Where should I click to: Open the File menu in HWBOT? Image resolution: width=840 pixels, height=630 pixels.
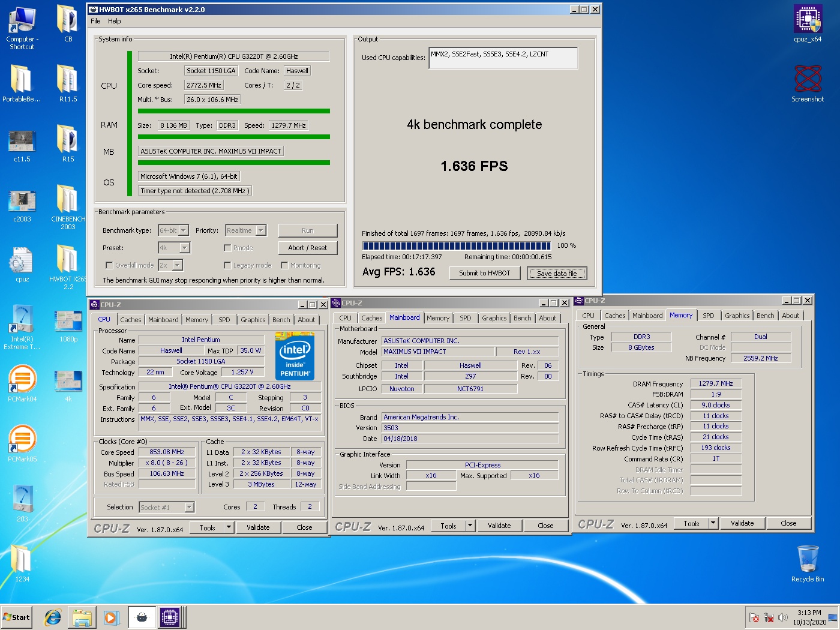[x=95, y=21]
